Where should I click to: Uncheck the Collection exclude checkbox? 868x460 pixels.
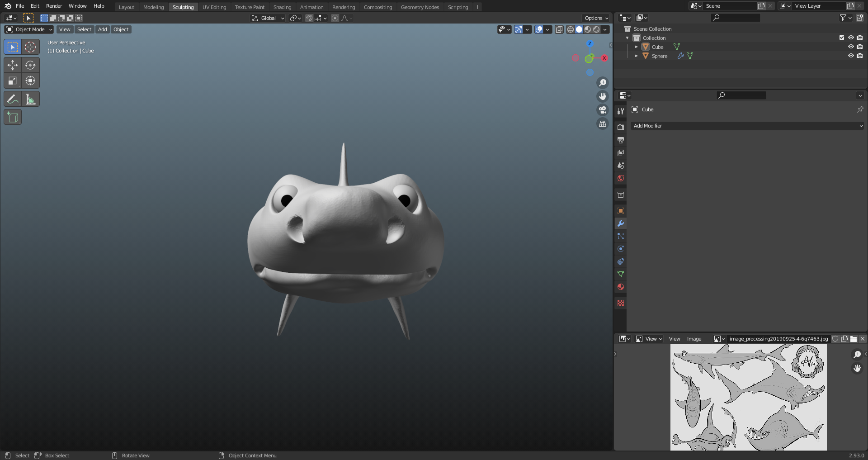pos(842,38)
